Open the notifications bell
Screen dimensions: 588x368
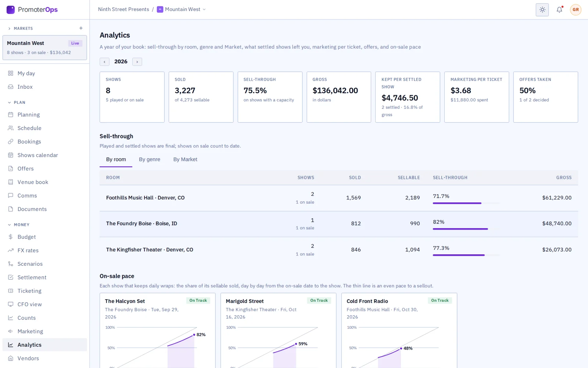tap(559, 10)
